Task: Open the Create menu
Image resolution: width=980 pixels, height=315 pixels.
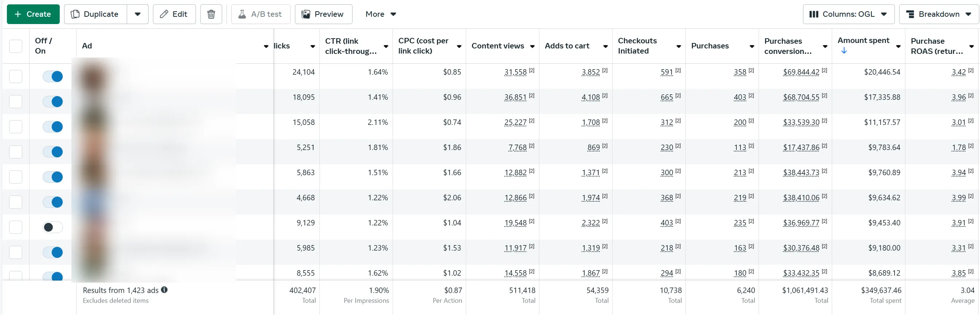Action: coord(33,14)
